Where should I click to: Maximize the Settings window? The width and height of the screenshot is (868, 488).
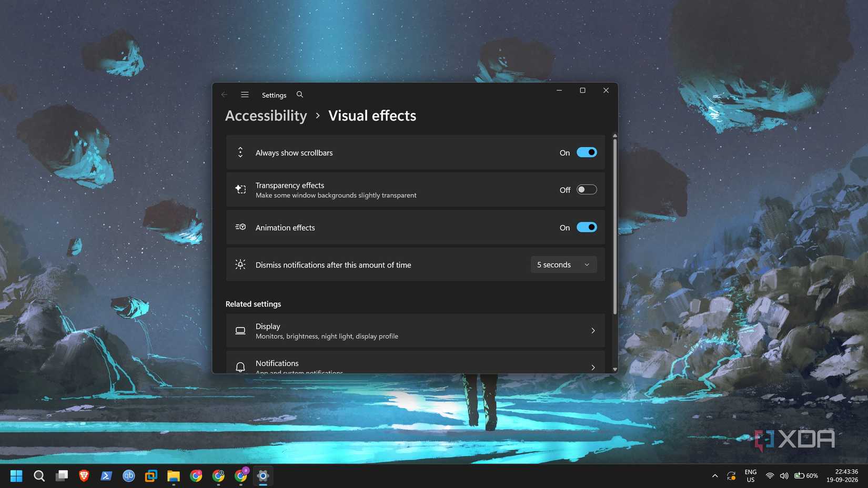click(582, 90)
